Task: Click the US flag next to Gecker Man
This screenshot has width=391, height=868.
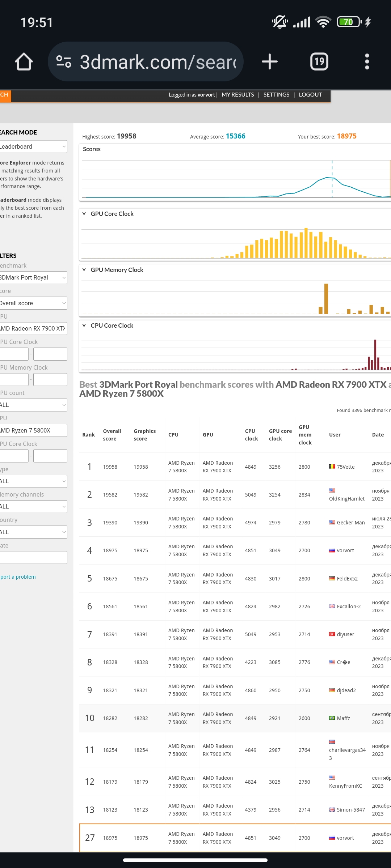Action: coord(332,522)
